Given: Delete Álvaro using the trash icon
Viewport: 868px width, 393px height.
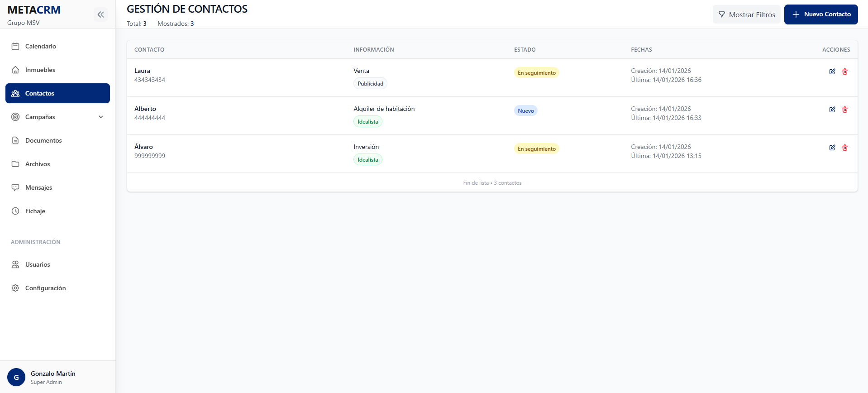Looking at the screenshot, I should click(844, 148).
